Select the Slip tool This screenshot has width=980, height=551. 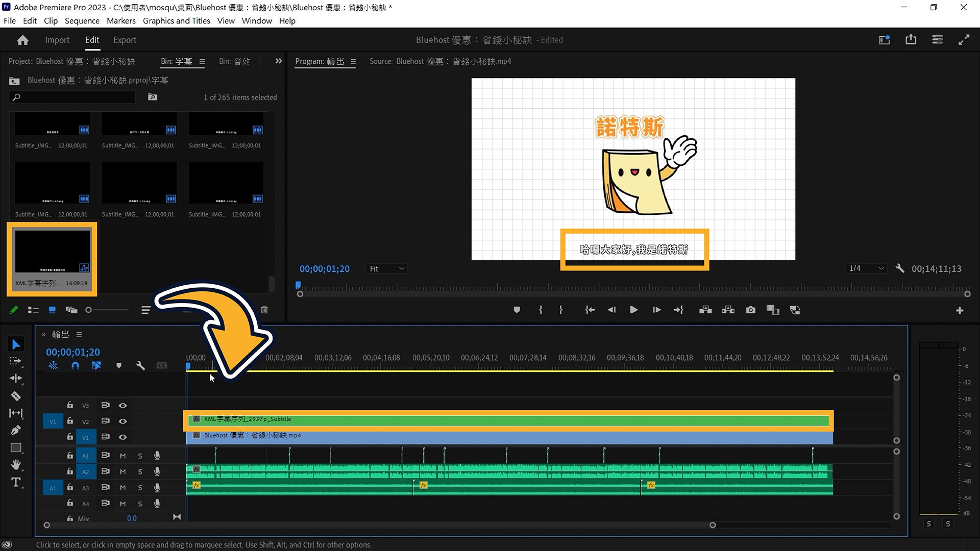16,413
